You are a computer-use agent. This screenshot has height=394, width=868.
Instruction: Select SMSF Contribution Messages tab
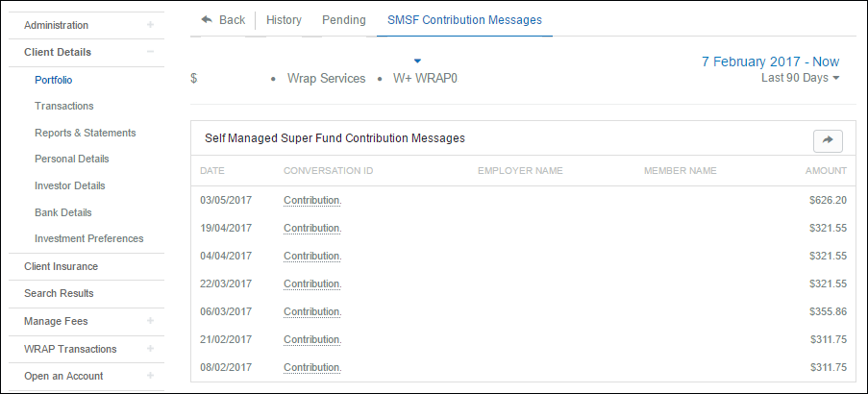click(464, 19)
